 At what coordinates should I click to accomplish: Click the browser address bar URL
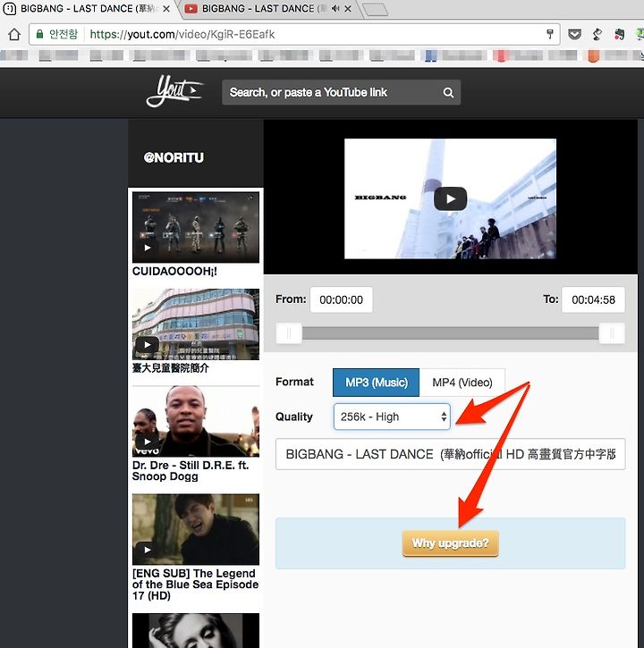coord(182,34)
